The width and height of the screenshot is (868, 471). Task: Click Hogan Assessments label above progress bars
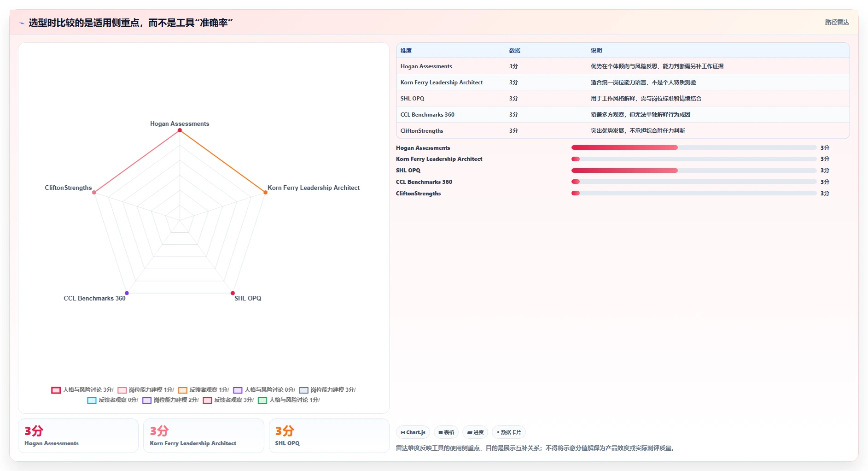pyautogui.click(x=423, y=147)
